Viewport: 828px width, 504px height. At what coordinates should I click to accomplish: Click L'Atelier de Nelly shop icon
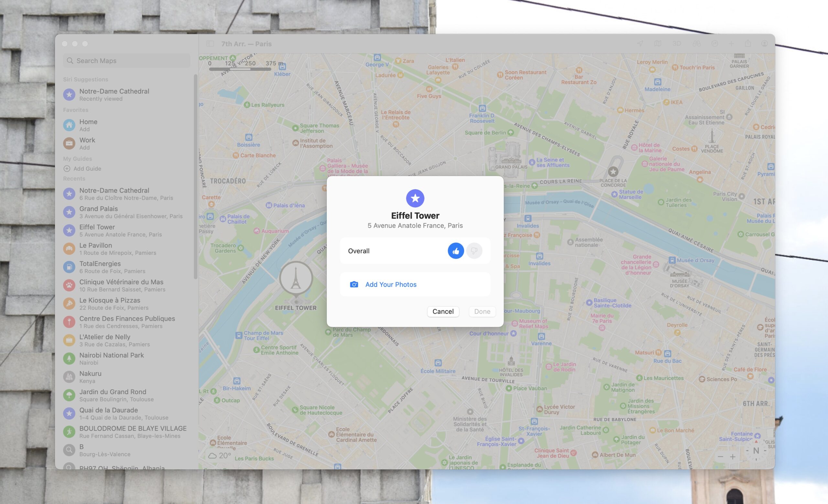click(x=69, y=340)
